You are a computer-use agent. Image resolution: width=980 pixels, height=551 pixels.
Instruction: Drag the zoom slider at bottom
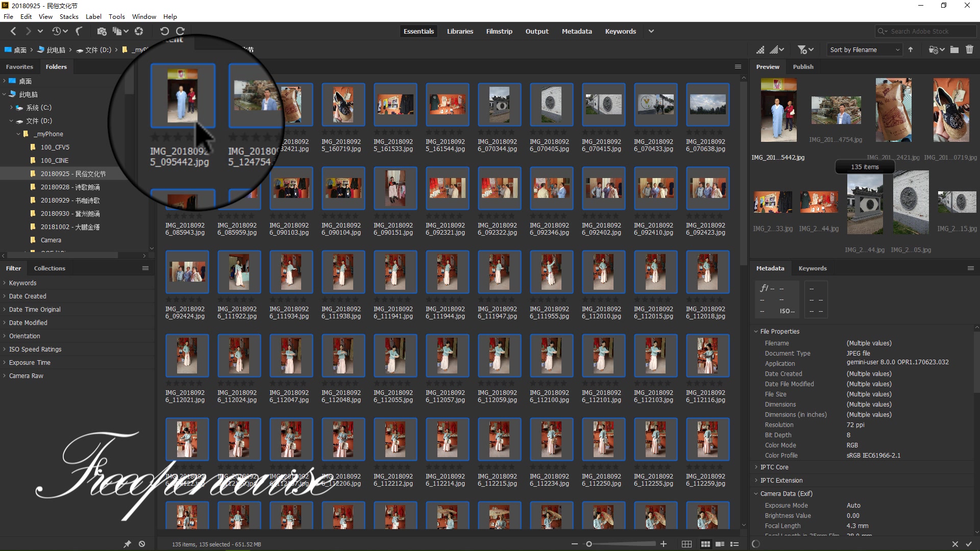point(589,543)
